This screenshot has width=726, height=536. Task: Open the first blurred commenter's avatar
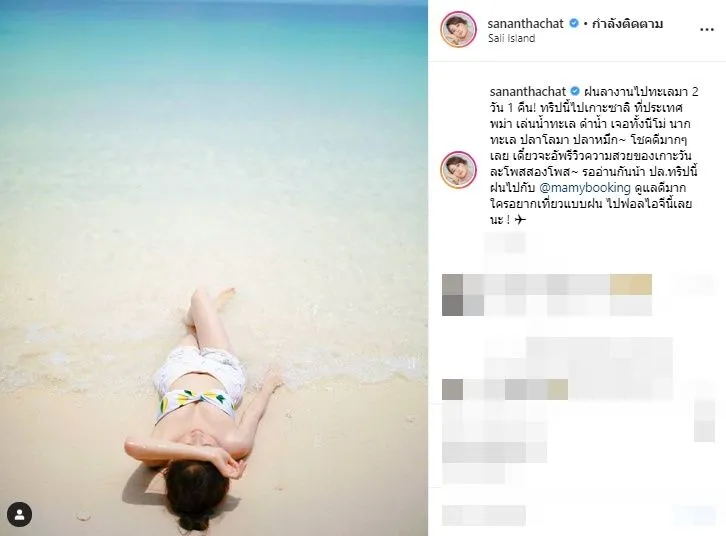[x=452, y=294]
